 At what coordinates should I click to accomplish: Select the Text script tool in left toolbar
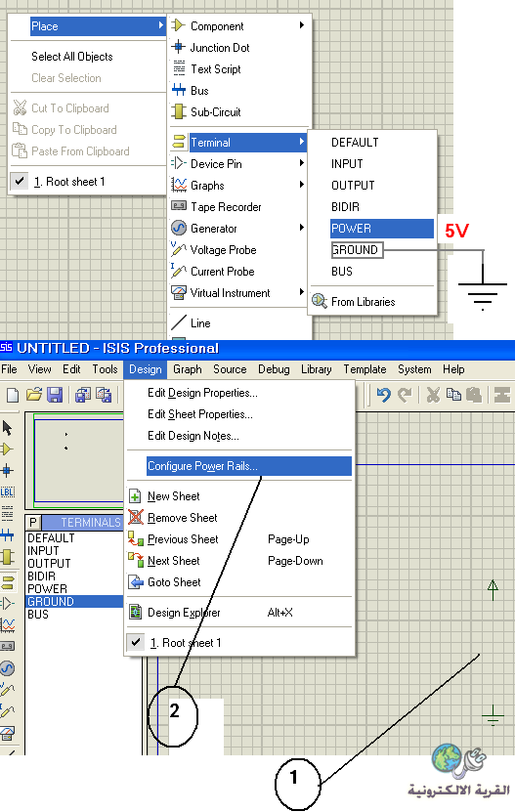7,514
